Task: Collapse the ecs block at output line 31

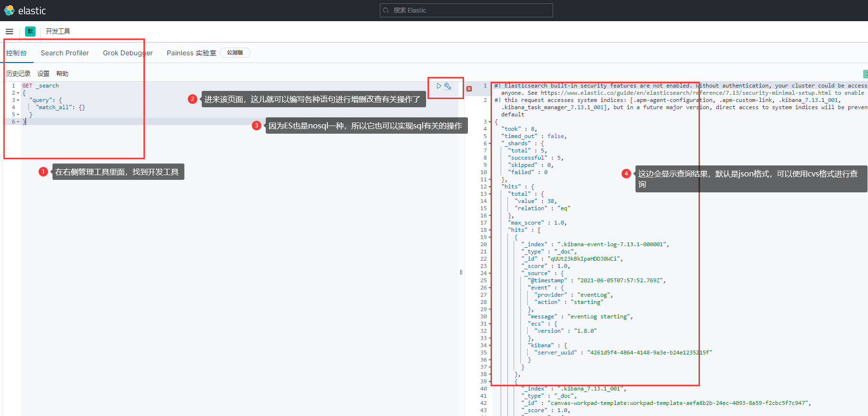Action: coord(490,324)
